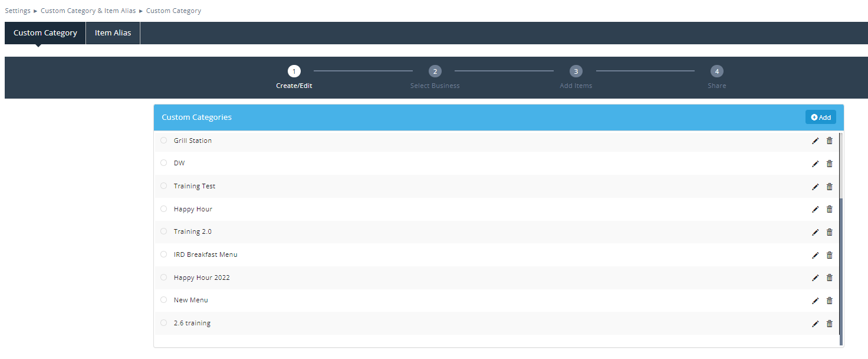
Task: Click pencil icon for Happy Hour 2022
Action: tap(816, 278)
